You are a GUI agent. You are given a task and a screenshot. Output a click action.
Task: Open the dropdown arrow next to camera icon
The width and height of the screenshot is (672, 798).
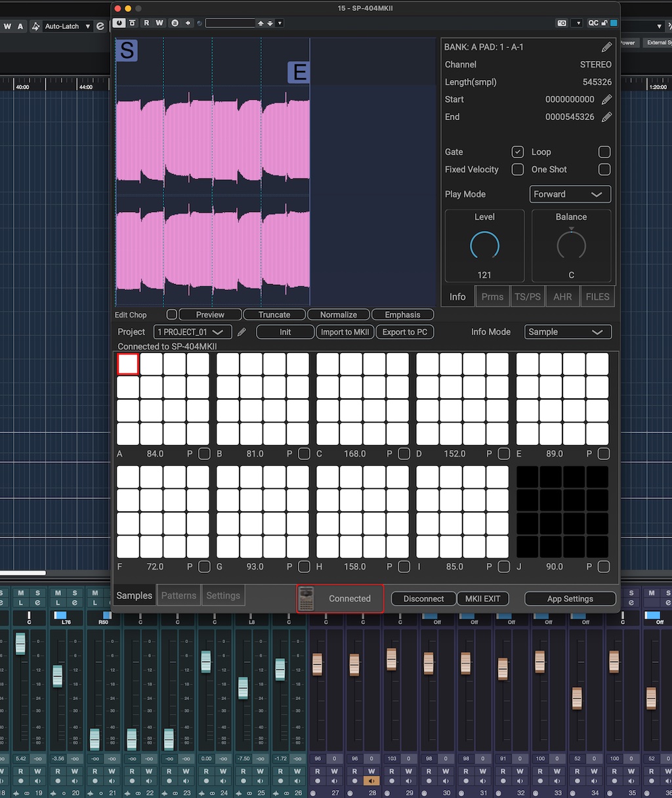[577, 23]
